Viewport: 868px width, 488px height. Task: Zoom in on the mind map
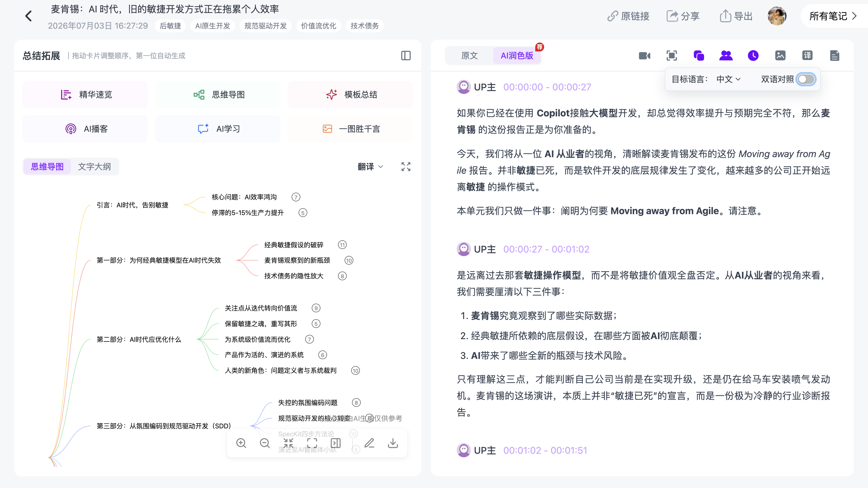[x=241, y=443]
